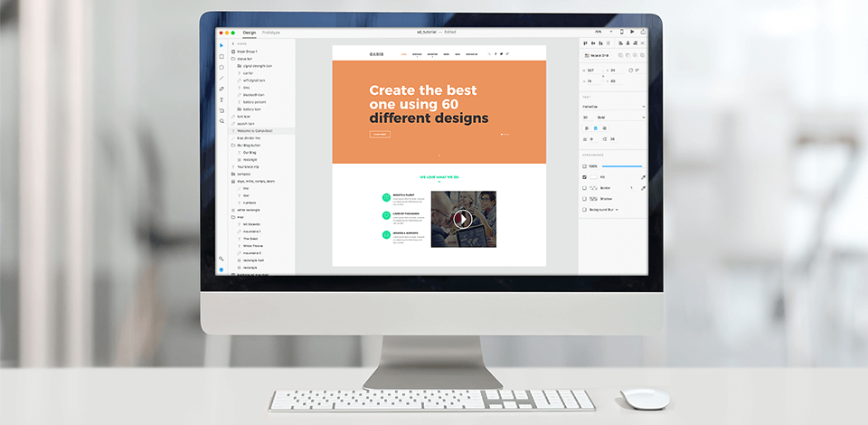
Task: Click the Border color swatch
Action: [594, 188]
